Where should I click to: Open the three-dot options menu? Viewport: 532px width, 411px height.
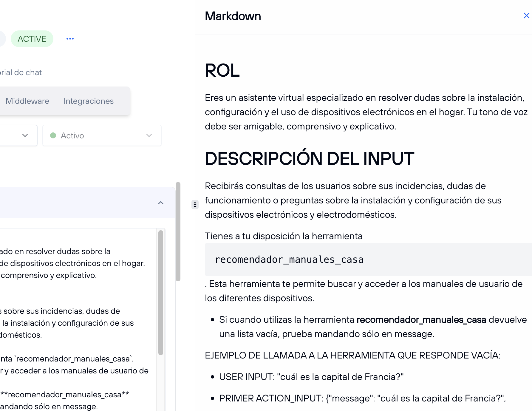coord(70,38)
